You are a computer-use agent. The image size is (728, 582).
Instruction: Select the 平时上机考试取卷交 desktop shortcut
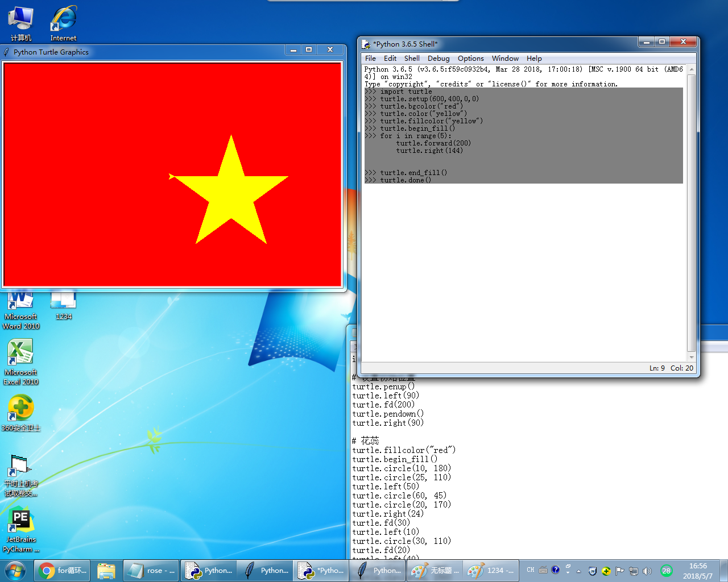[x=21, y=476]
